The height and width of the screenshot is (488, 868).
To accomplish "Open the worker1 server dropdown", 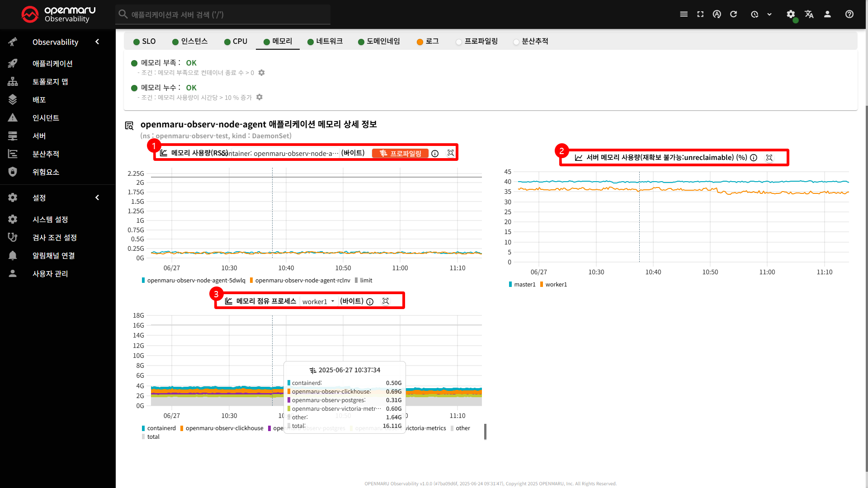I will (x=318, y=301).
